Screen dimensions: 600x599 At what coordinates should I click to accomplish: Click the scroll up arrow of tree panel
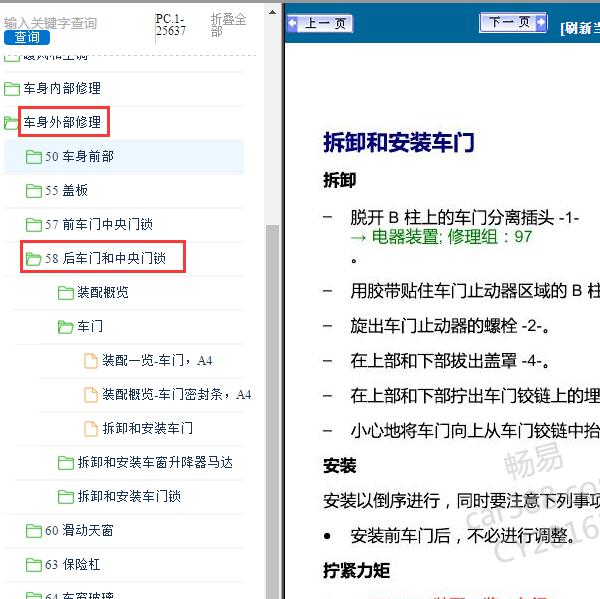coord(272,12)
